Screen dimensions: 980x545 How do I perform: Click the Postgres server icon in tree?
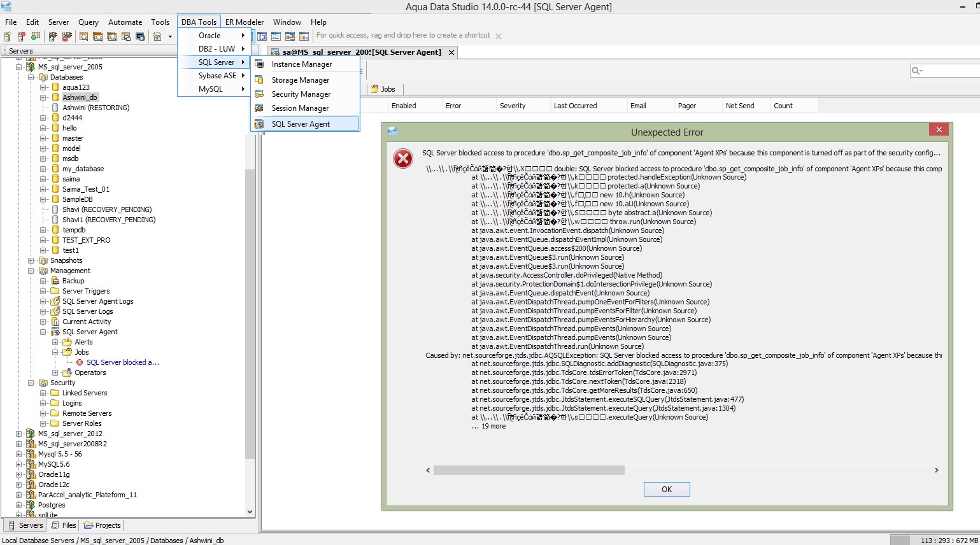(31, 505)
